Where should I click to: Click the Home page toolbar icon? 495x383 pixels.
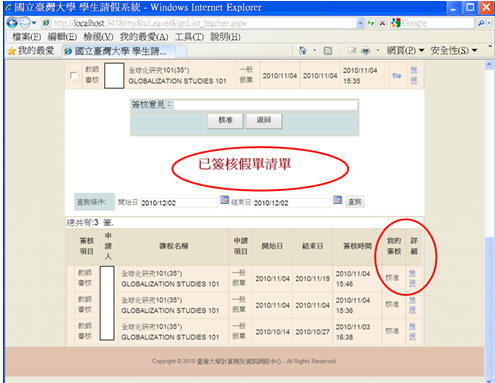click(303, 51)
